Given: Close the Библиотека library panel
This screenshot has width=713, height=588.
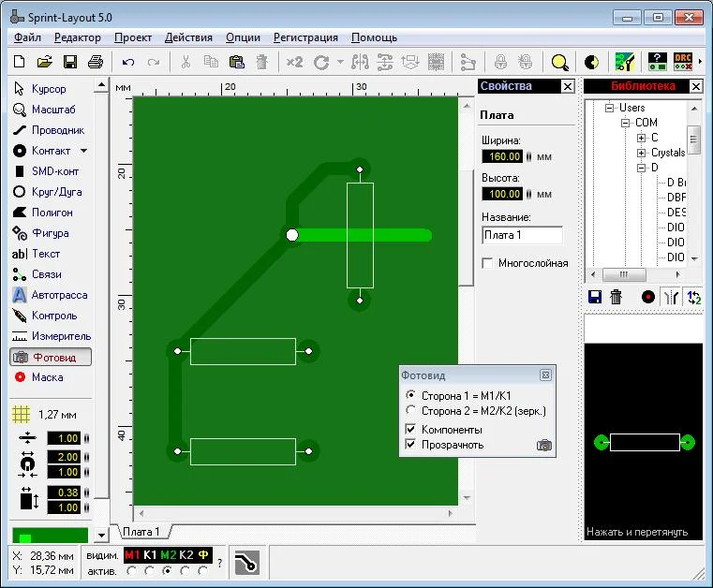Looking at the screenshot, I should pos(696,86).
